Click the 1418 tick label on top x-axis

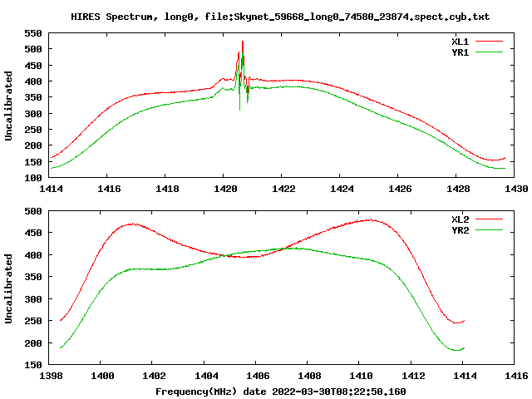pyautogui.click(x=167, y=189)
